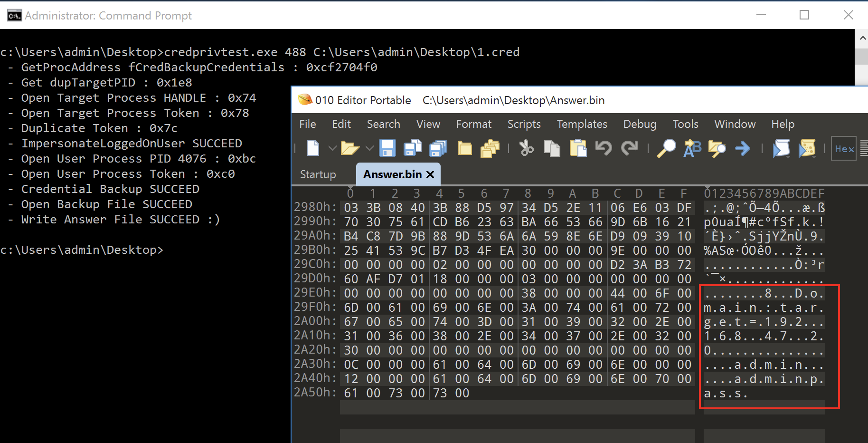Click the final command prompt input line
Image resolution: width=868 pixels, height=443 pixels.
click(82, 250)
